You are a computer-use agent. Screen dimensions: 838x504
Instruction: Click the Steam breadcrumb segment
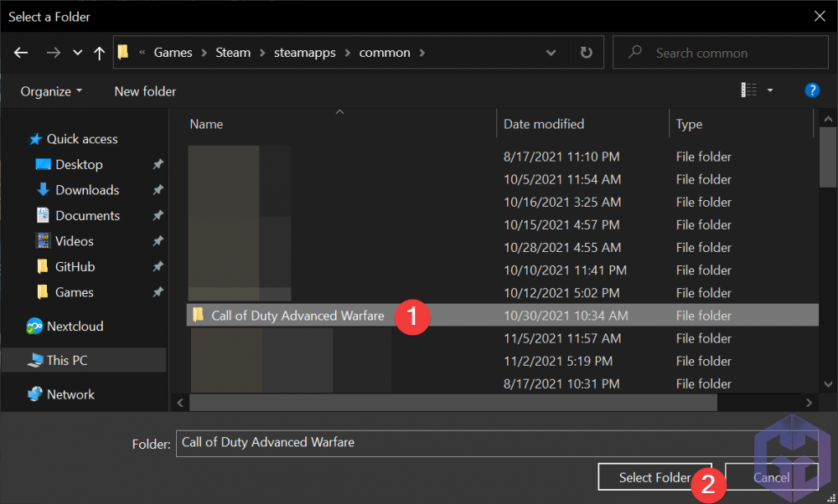pos(233,53)
